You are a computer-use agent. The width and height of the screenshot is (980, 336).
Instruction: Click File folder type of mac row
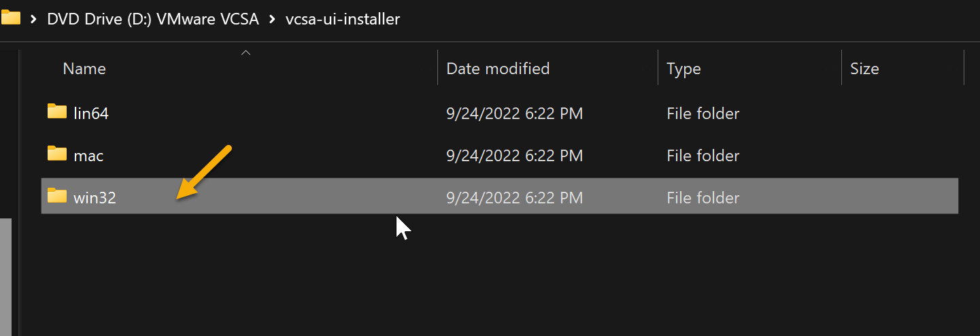point(703,156)
